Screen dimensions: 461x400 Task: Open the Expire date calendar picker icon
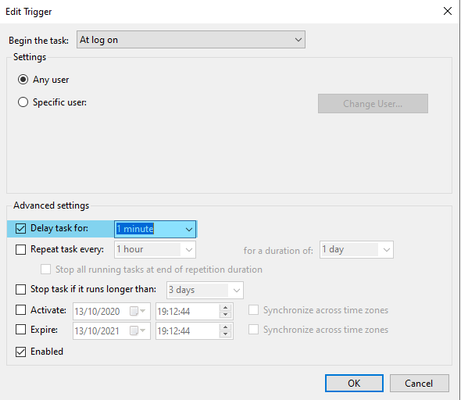(x=137, y=331)
